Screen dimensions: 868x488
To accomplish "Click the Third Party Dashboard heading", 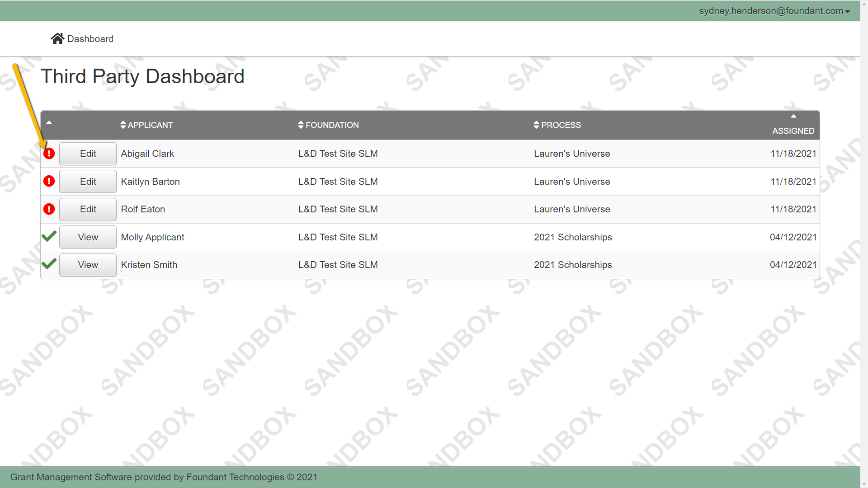I will tap(142, 76).
